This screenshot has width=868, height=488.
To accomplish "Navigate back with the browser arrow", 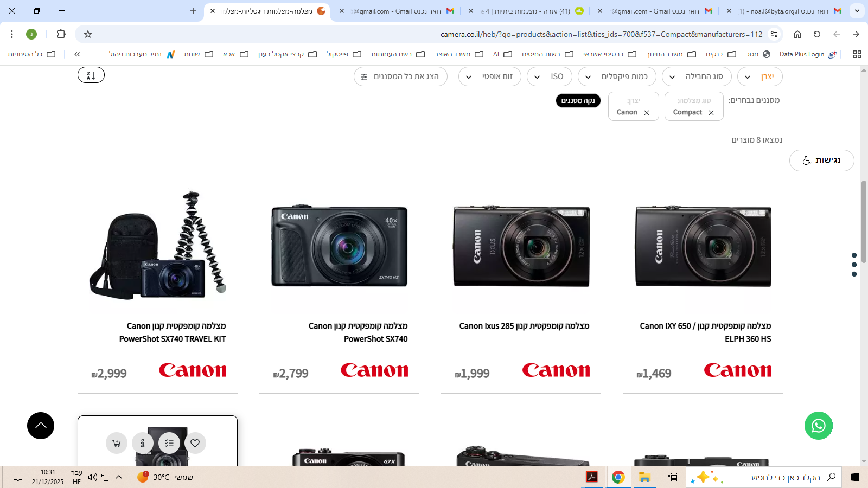I will 856,34.
